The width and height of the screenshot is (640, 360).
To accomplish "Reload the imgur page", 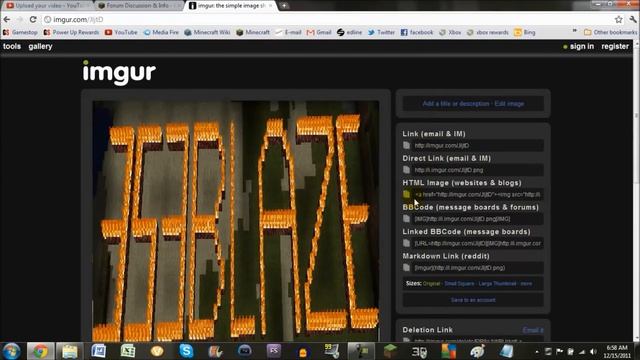I will point(33,20).
